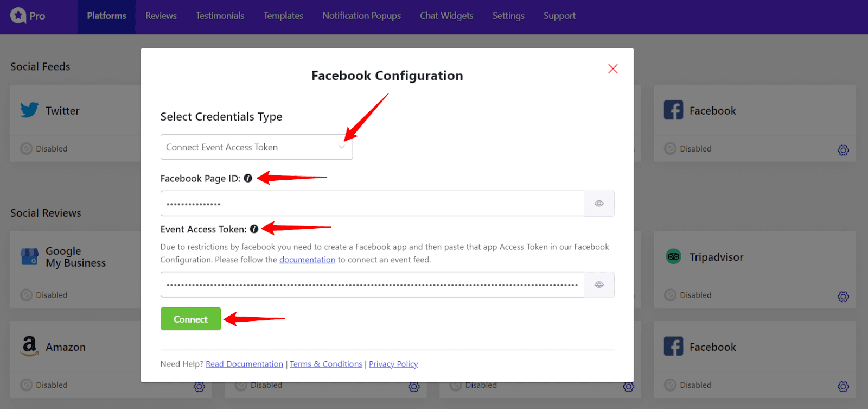Go to the Settings tab
Viewport: 868px width, 409px height.
tap(508, 16)
